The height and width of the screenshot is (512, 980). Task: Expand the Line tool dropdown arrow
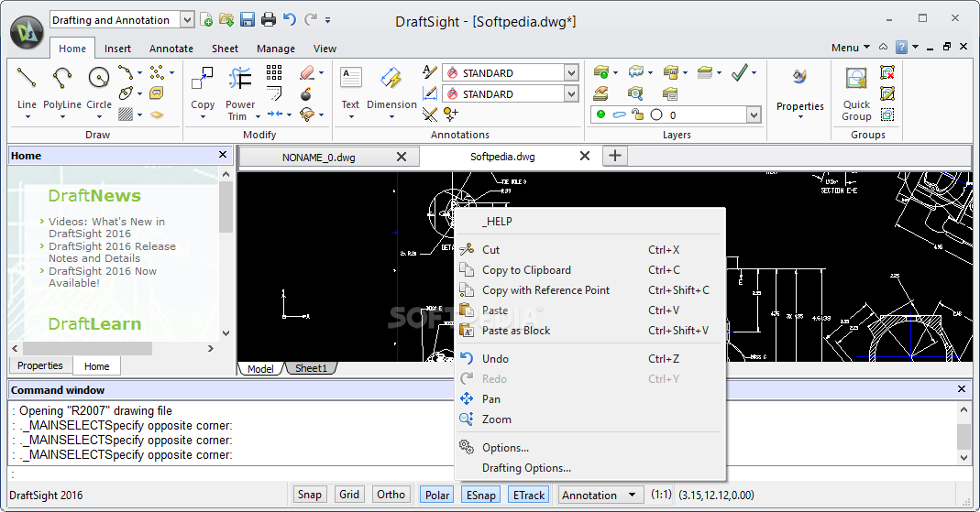(x=27, y=116)
